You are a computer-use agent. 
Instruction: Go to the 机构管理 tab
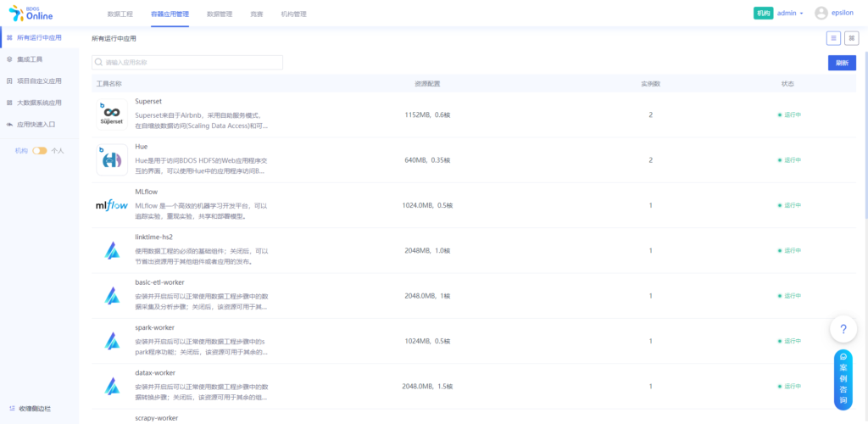pyautogui.click(x=294, y=14)
